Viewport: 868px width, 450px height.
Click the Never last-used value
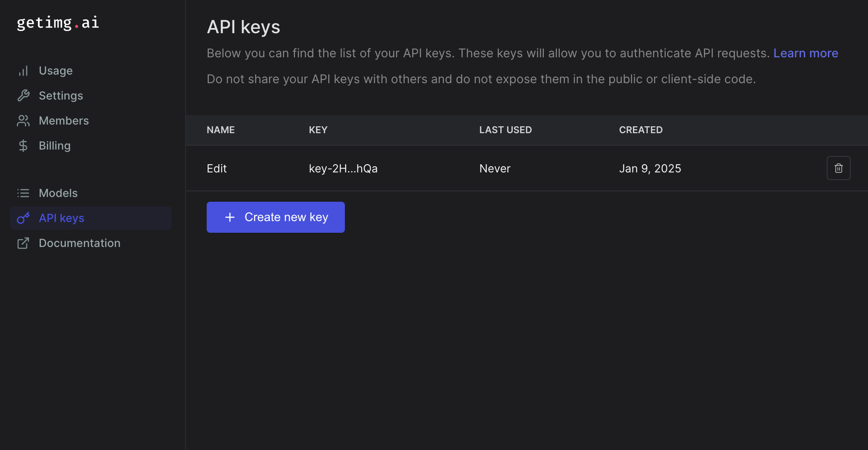[495, 169]
